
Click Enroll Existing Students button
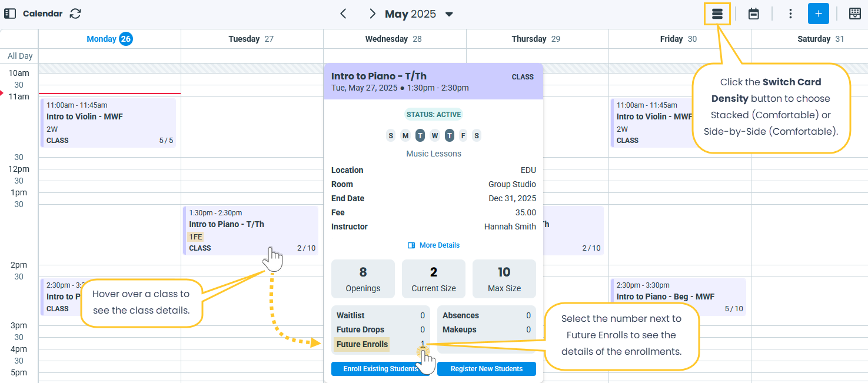[x=380, y=369]
